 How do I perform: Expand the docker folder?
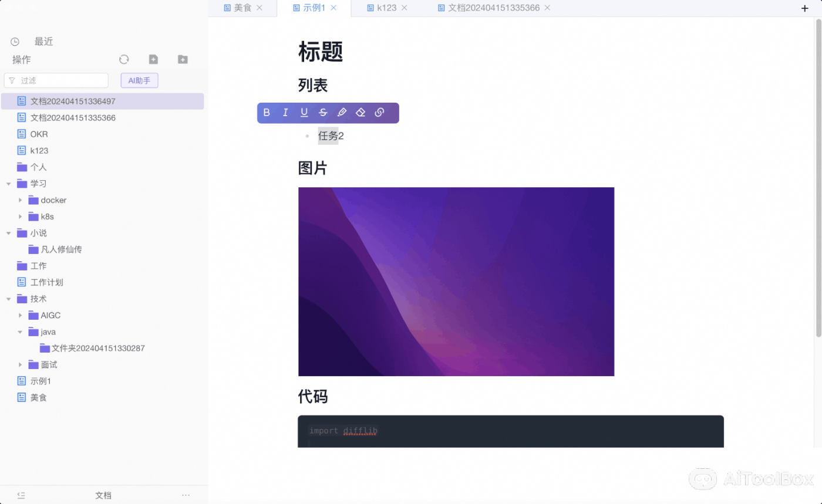tap(21, 200)
